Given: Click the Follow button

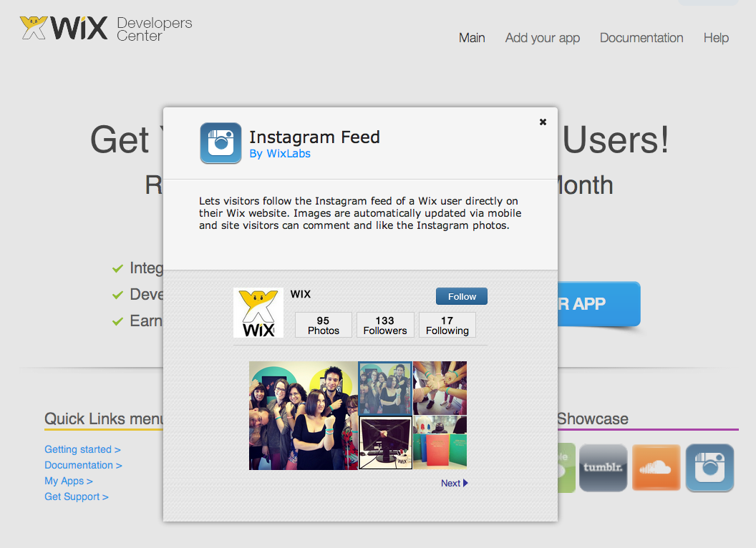Looking at the screenshot, I should click(x=462, y=296).
